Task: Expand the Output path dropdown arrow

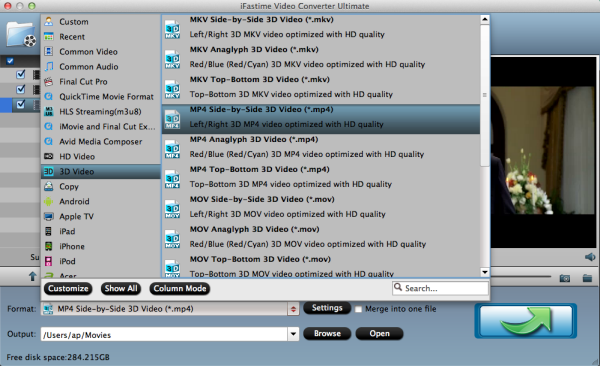Action: [x=293, y=334]
